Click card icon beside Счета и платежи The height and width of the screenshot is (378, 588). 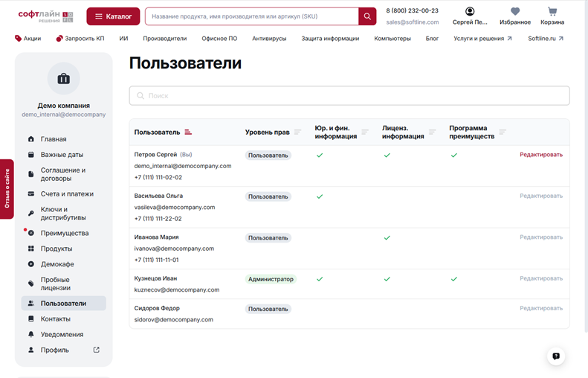31,193
